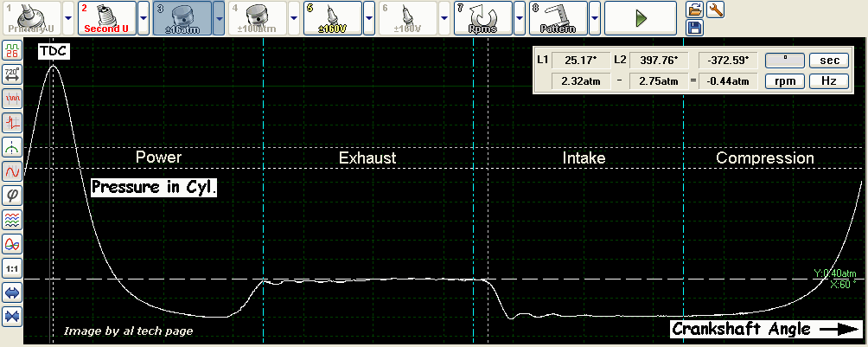Select the red sine wave icon

click(x=13, y=171)
